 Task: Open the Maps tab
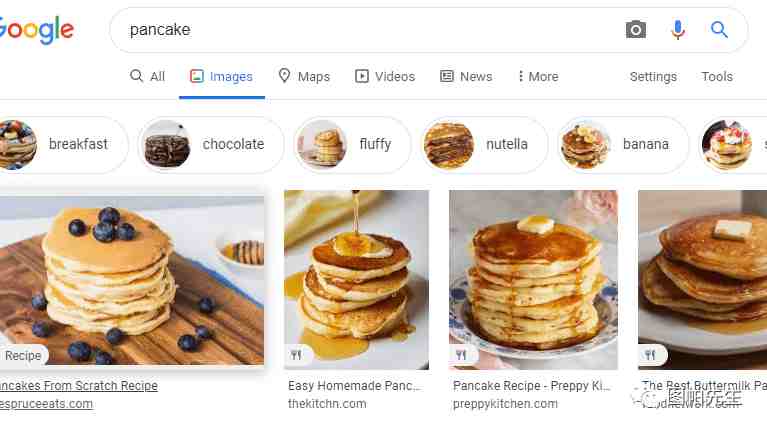tap(304, 76)
